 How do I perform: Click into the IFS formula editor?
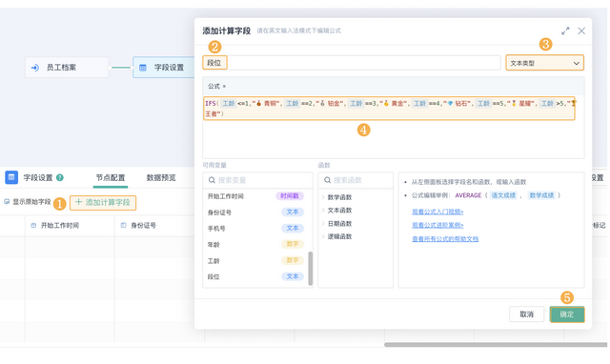389,109
